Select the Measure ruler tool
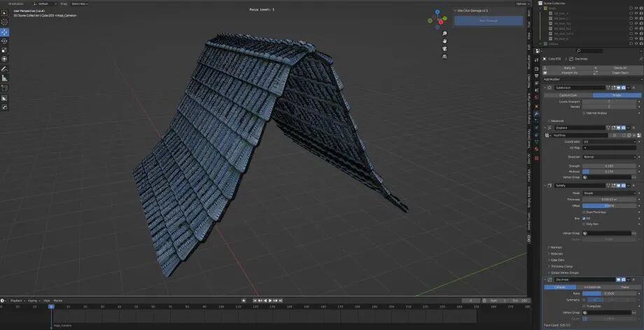Image resolution: width=644 pixels, height=330 pixels. tap(4, 78)
